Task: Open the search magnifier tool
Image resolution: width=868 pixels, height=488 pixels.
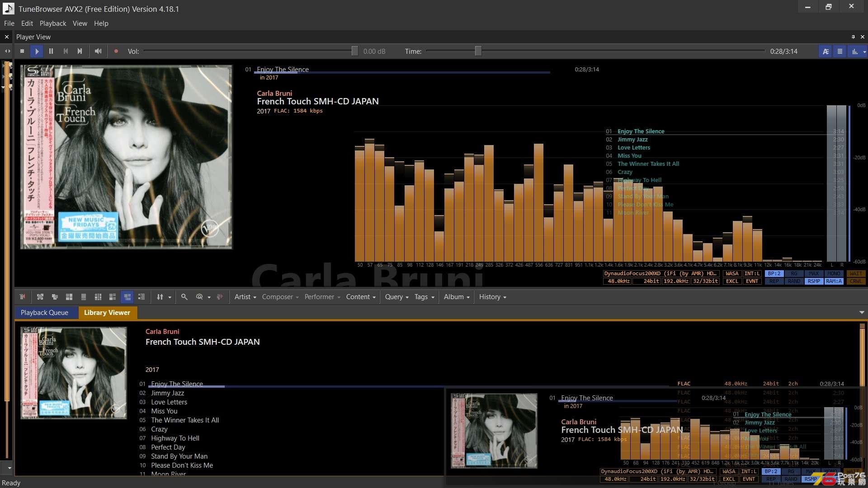Action: click(x=184, y=297)
